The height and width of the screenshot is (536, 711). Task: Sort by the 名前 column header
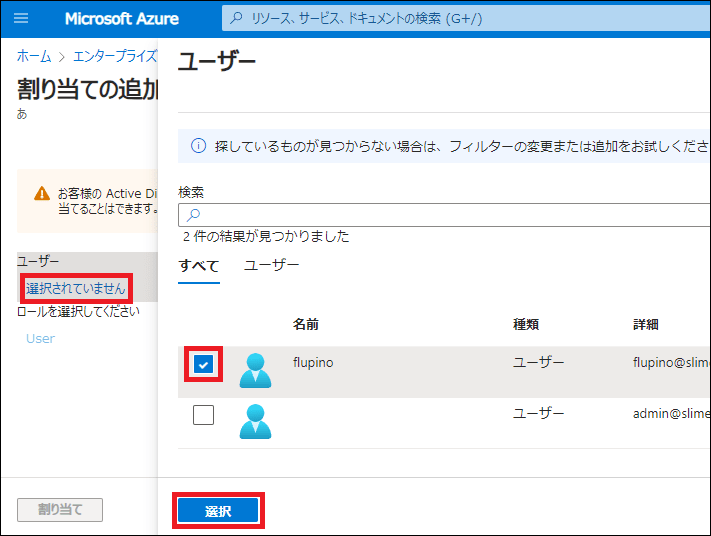(306, 325)
